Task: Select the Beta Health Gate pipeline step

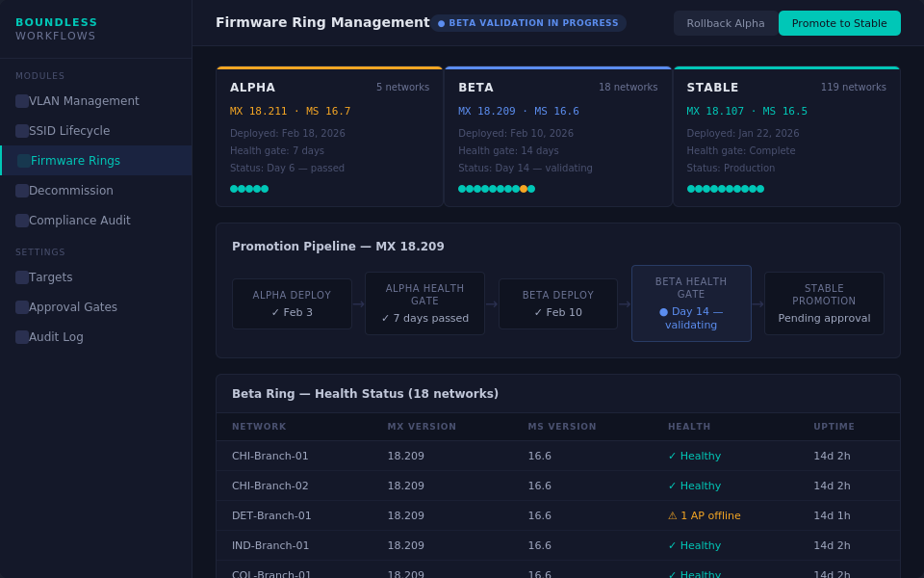Action: (691, 303)
